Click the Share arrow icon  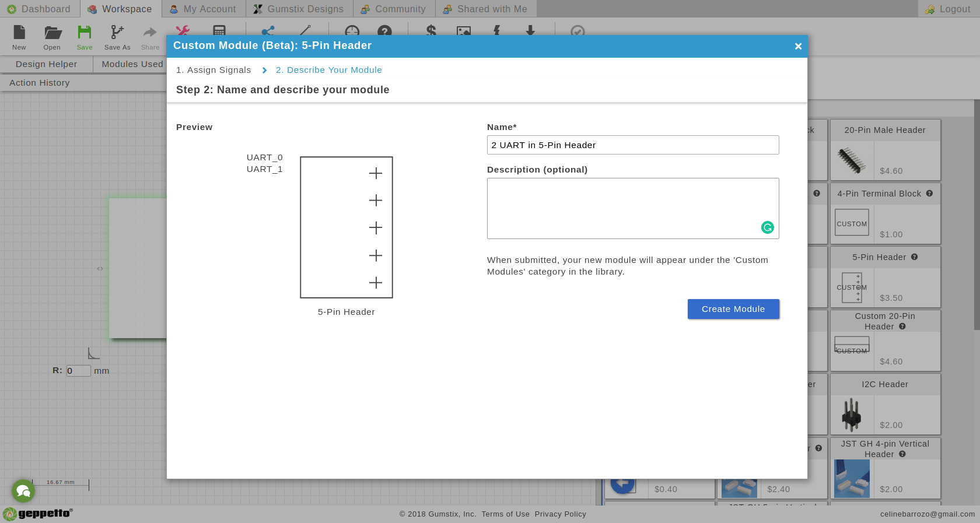(150, 32)
